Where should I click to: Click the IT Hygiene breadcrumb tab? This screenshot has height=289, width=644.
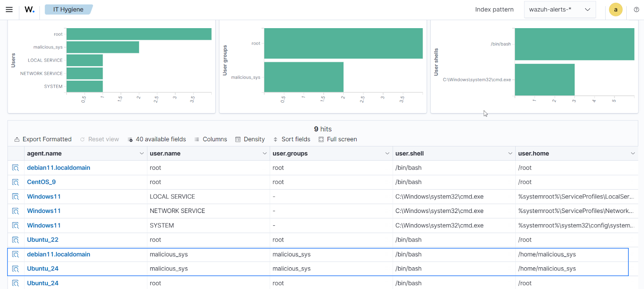(x=68, y=10)
